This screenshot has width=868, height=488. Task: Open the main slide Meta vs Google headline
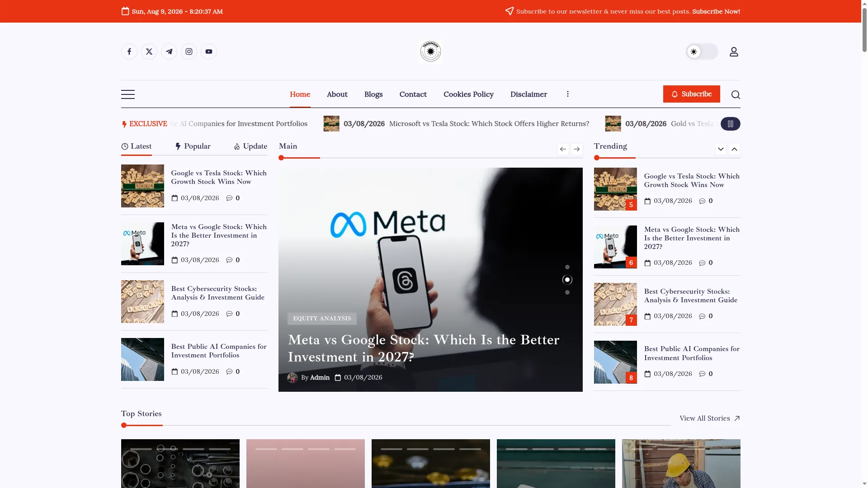pyautogui.click(x=424, y=348)
